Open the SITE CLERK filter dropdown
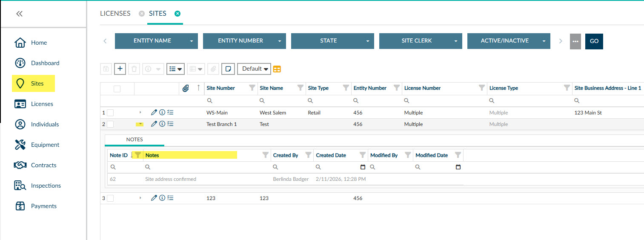 pos(421,41)
